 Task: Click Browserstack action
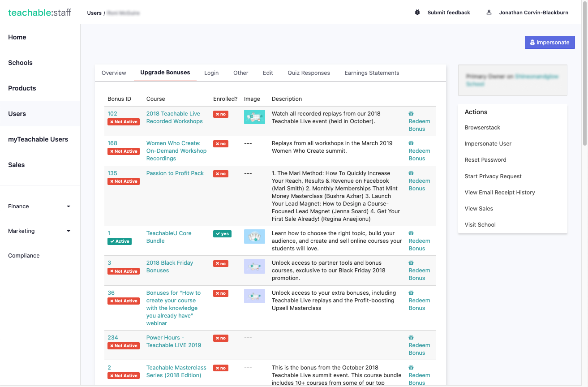pyautogui.click(x=482, y=128)
